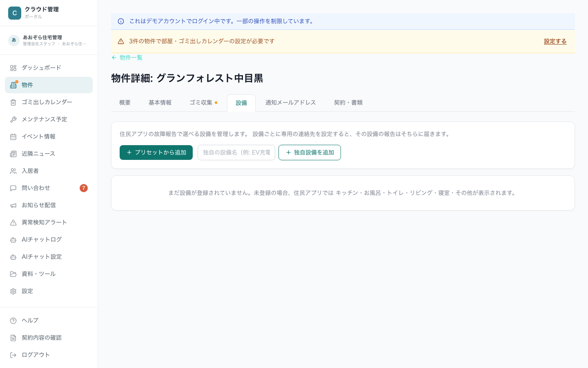Open the ゴミ収集 tab

[x=203, y=103]
